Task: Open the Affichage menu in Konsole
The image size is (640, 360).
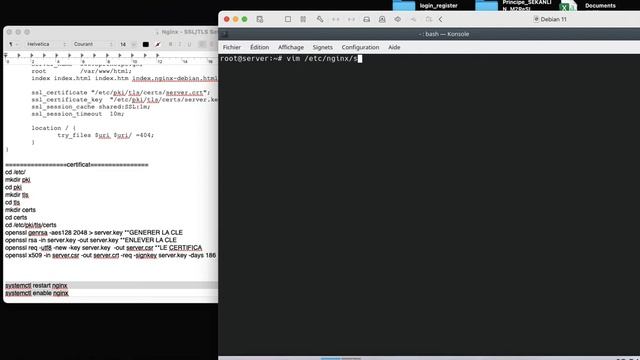Action: point(291,47)
